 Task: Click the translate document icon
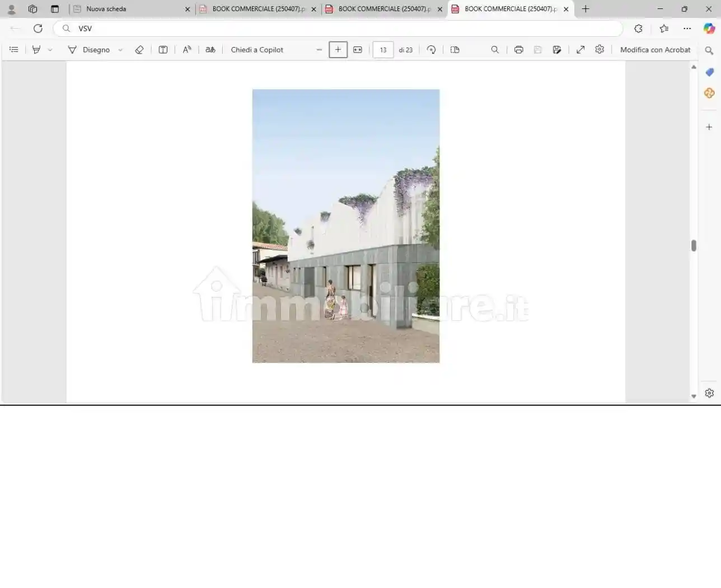tap(210, 50)
